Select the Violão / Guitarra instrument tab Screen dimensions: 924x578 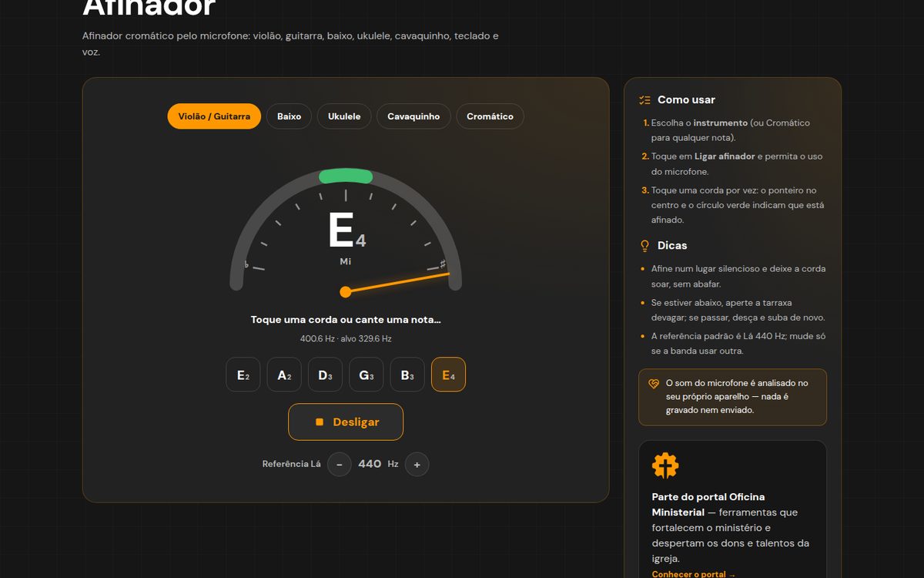pyautogui.click(x=214, y=116)
